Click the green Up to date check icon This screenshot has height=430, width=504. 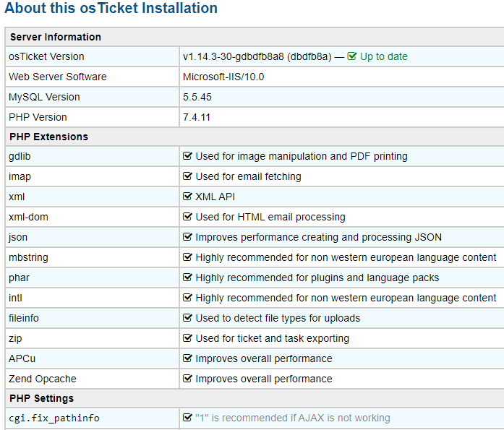coord(352,56)
